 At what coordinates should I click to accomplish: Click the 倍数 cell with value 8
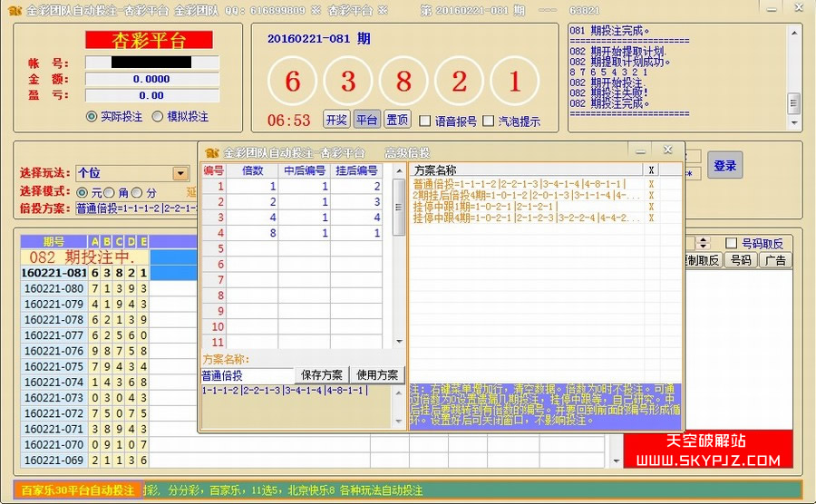pyautogui.click(x=252, y=233)
